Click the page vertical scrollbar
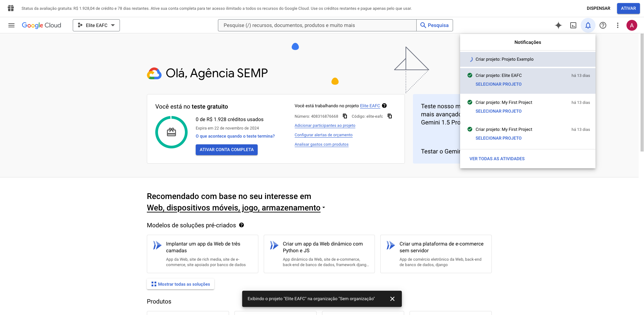 (x=642, y=93)
